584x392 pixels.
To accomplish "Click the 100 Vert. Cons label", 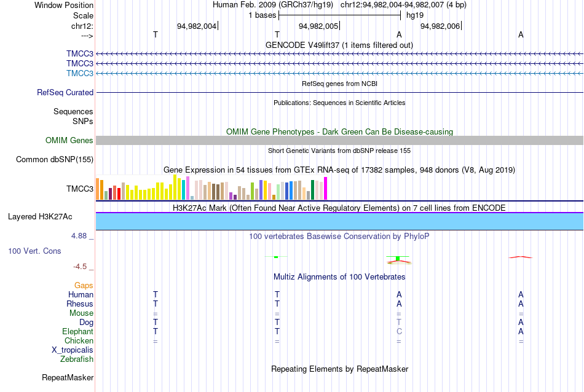I will tap(34, 251).
